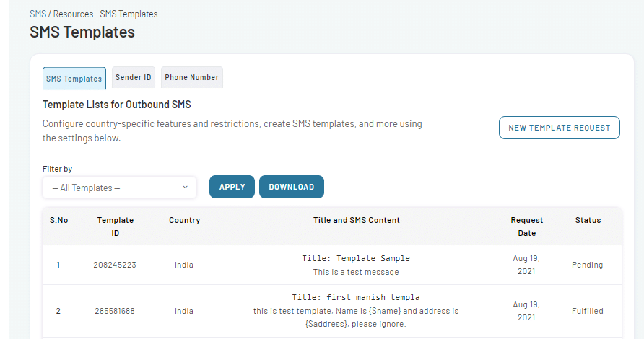Screen dimensions: 644x339
Task: Select the Country column header
Action: 184,220
